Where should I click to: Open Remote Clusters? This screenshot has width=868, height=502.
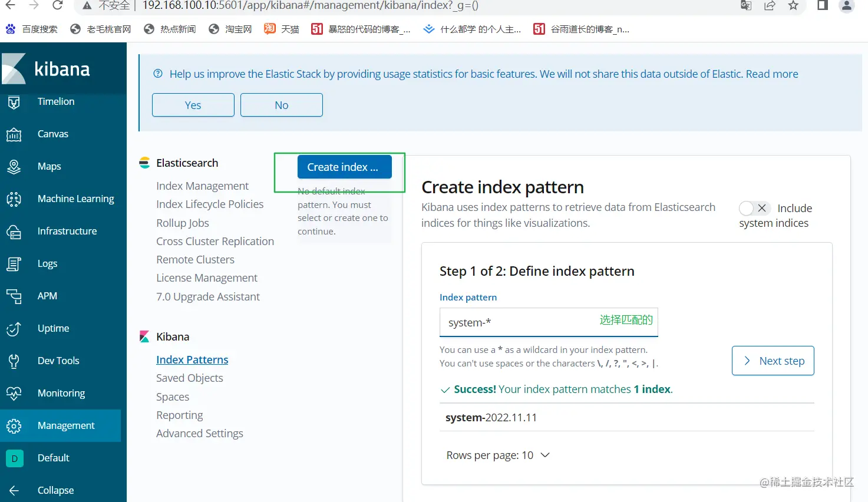pyautogui.click(x=195, y=260)
